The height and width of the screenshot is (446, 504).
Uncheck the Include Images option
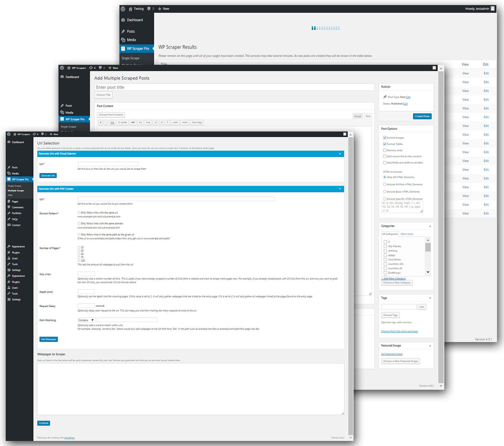point(385,137)
